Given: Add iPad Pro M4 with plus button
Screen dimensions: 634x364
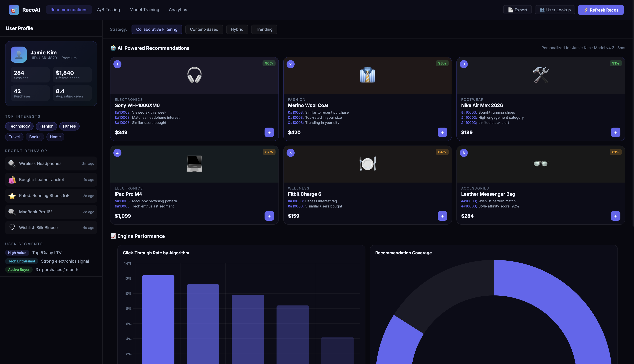Looking at the screenshot, I should click(x=269, y=216).
